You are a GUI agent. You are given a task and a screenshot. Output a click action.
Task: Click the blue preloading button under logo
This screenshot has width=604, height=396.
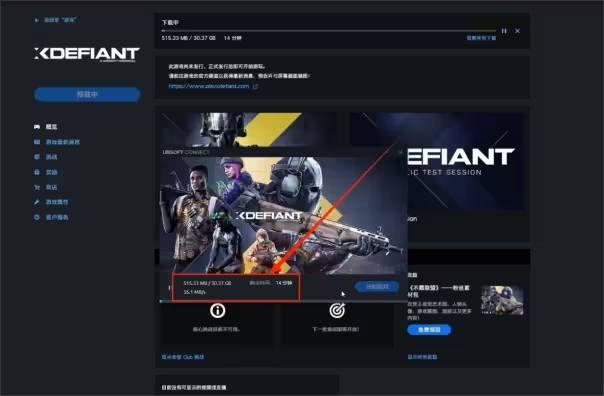[x=87, y=94]
